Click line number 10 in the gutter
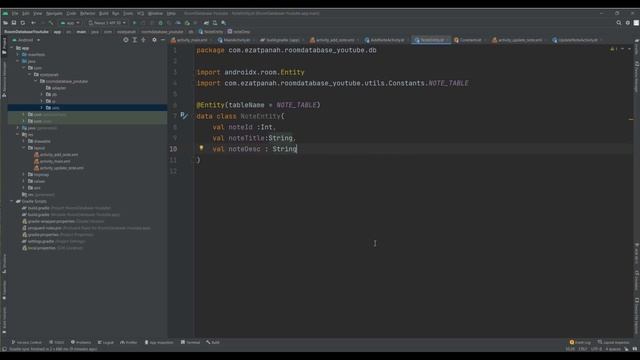Image resolution: width=640 pixels, height=360 pixels. [173, 149]
